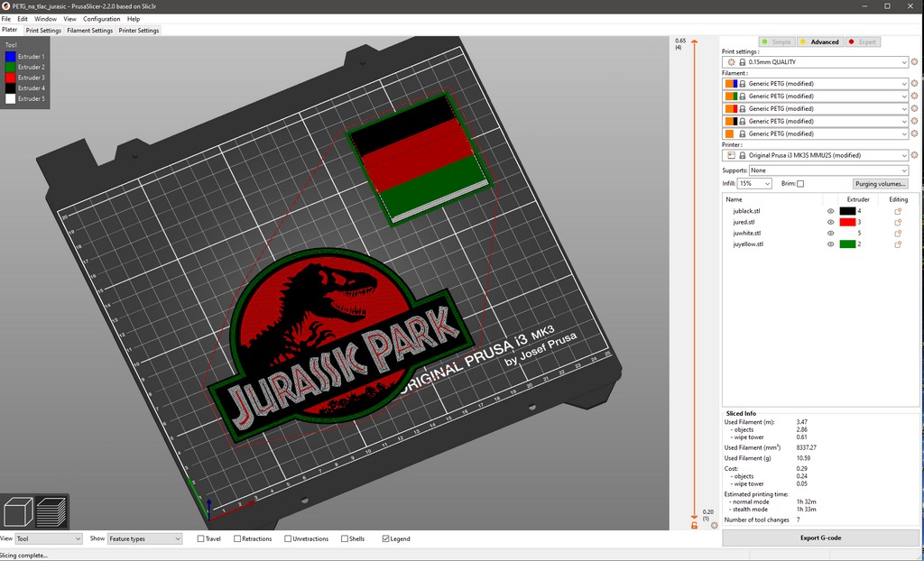Viewport: 924px width, 561px height.
Task: Open the Show dropdown set to Feature types
Action: coord(144,538)
